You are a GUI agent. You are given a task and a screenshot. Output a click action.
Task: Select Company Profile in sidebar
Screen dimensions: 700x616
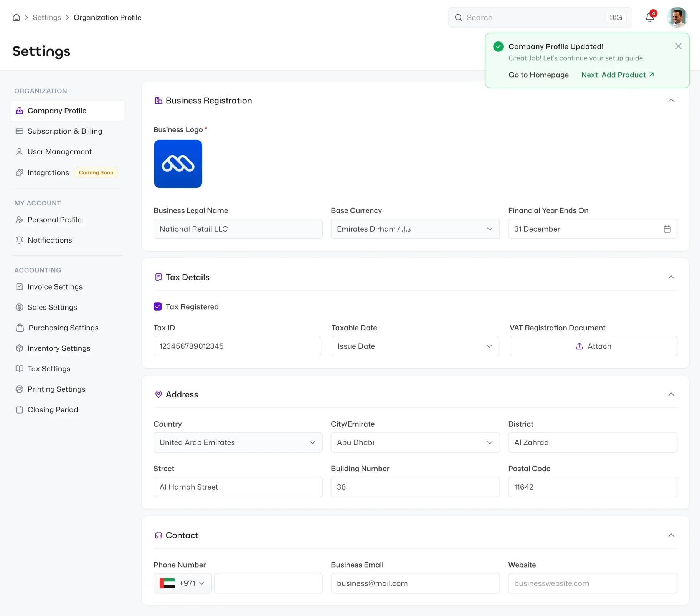[68, 111]
